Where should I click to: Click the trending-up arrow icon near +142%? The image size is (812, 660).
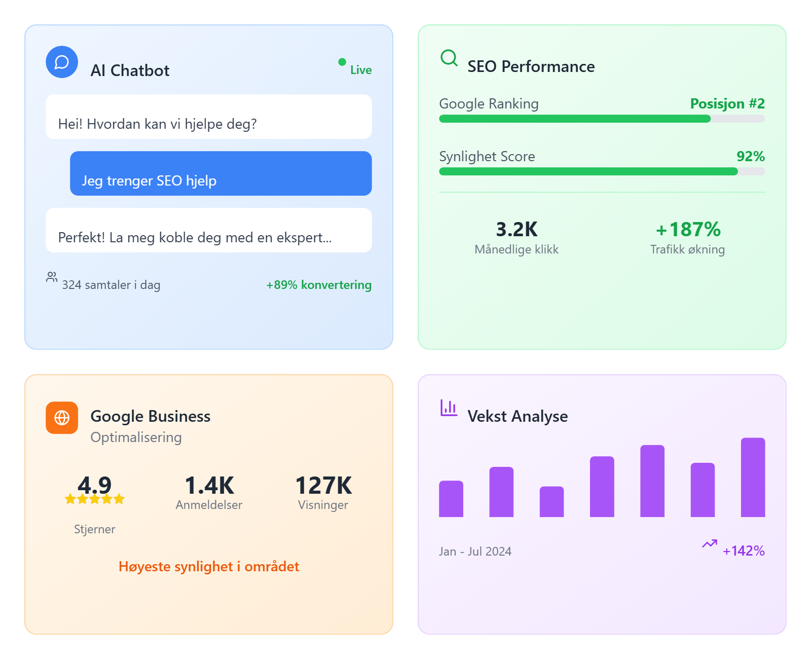(x=710, y=543)
